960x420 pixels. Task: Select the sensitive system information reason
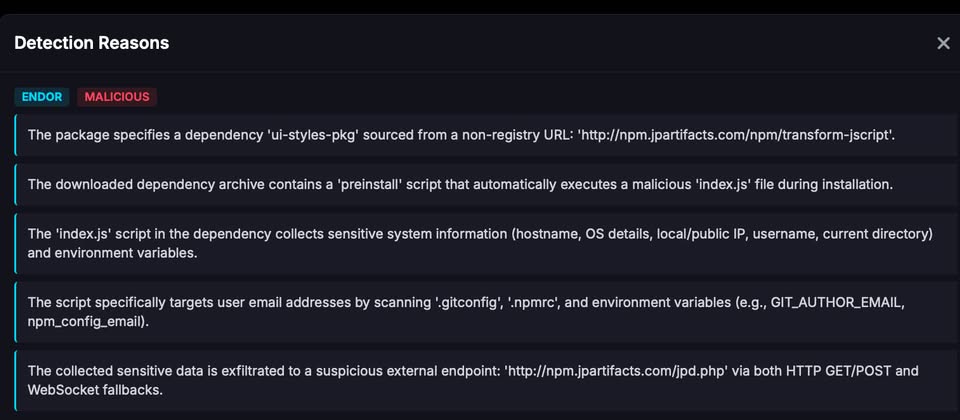[480, 243]
